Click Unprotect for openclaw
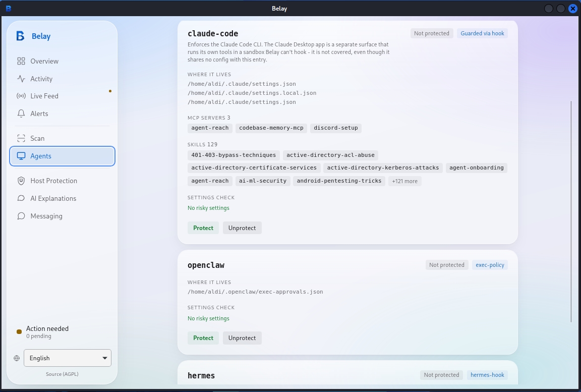The height and width of the screenshot is (392, 581). click(242, 338)
